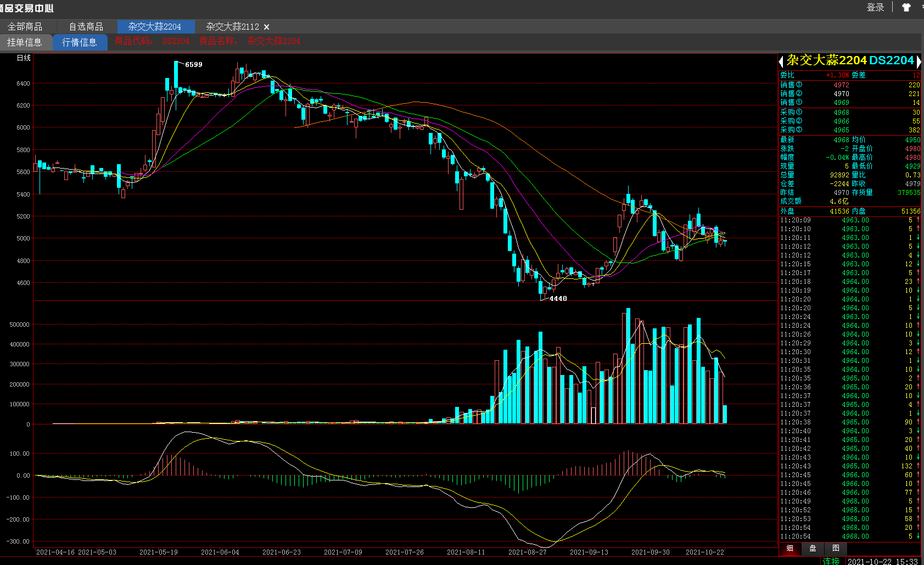The height and width of the screenshot is (565, 924).
Task: Click the 2021-10-22 date axis label
Action: click(x=705, y=552)
